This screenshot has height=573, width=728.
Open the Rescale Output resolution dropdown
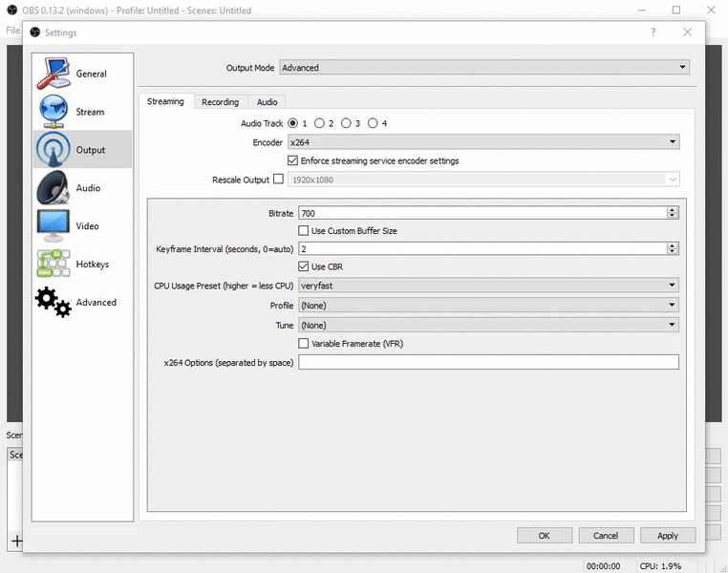(483, 180)
